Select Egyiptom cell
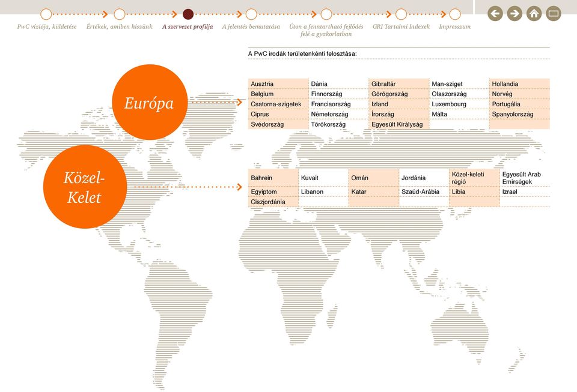Screen dimensions: 577x392 pyautogui.click(x=273, y=191)
